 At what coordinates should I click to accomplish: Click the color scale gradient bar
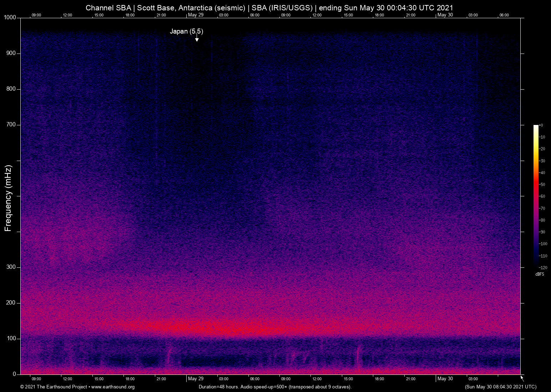point(536,196)
